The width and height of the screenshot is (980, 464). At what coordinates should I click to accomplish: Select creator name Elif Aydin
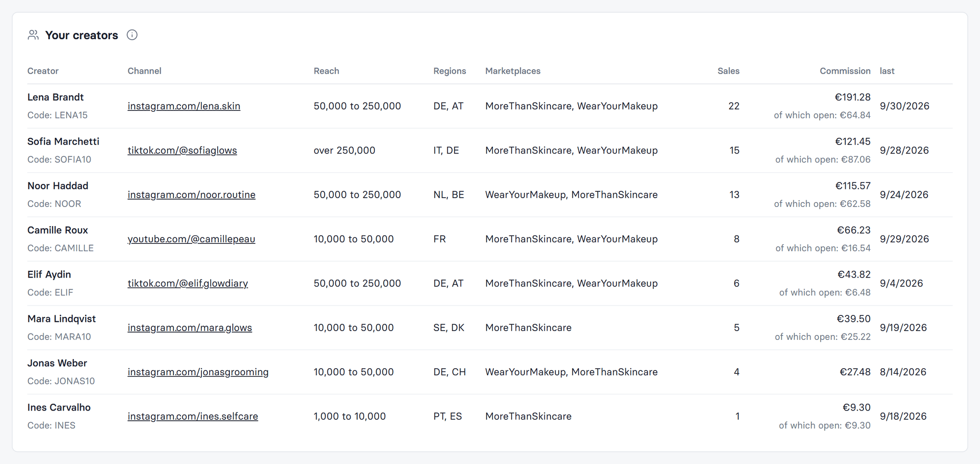pos(49,274)
